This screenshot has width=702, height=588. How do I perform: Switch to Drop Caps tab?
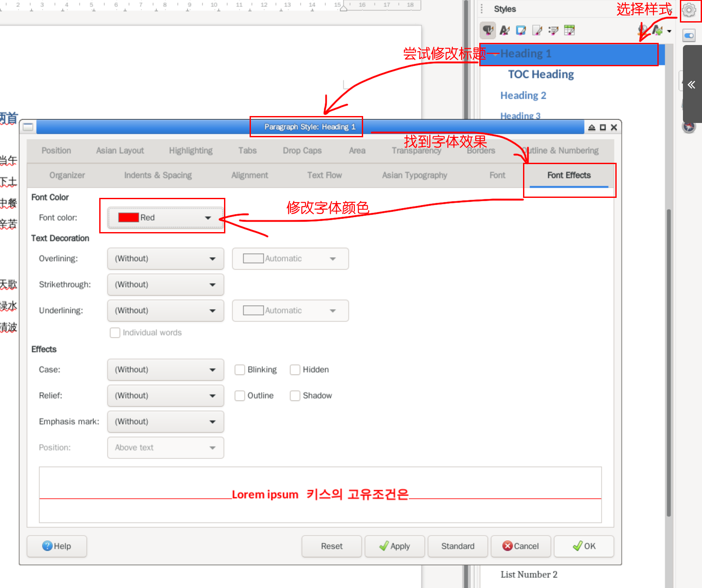(302, 151)
